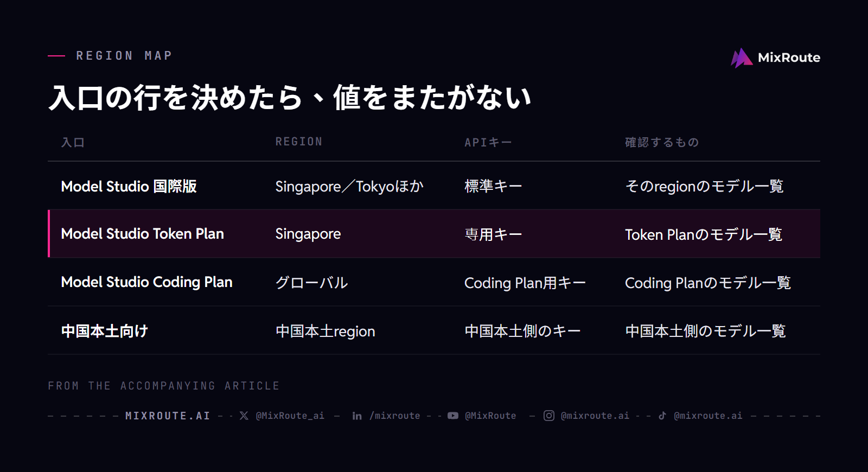Screen dimensions: 868x472
Task: Click the X (Twitter) icon in footer
Action: 244,416
